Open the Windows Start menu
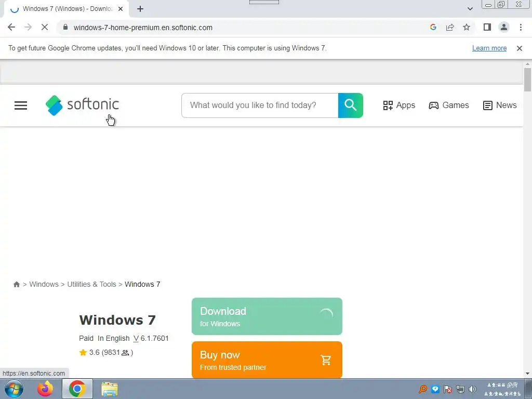 point(14,389)
